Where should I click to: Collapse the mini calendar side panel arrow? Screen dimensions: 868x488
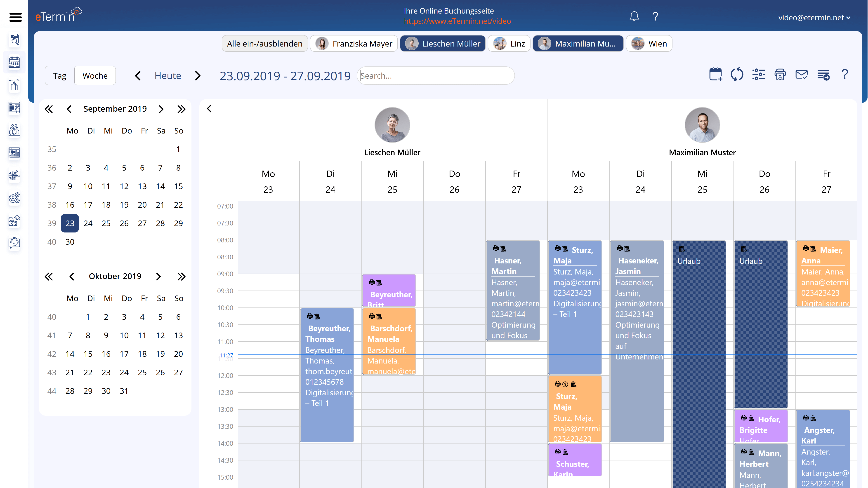(x=209, y=109)
